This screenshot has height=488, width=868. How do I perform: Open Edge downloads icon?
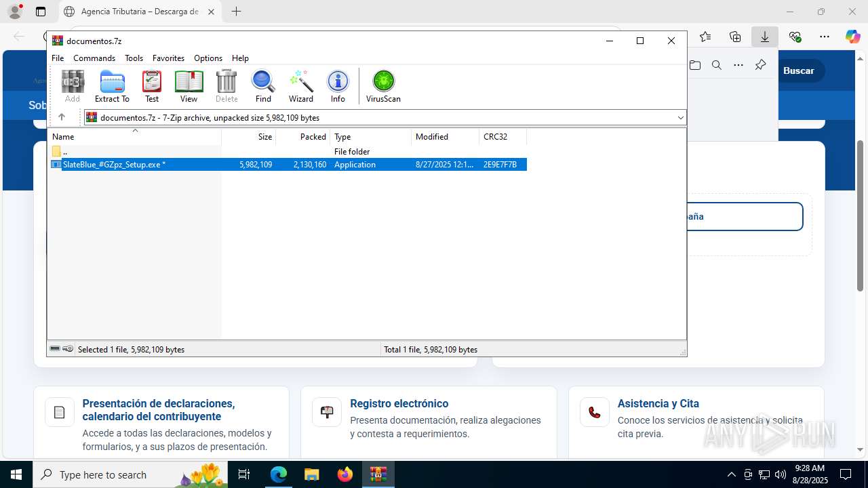coord(765,37)
